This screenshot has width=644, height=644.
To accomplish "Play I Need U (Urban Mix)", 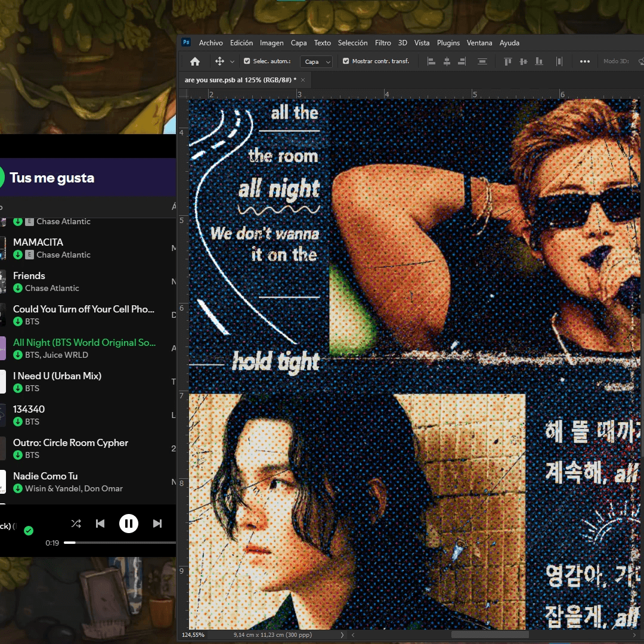I will pos(57,376).
